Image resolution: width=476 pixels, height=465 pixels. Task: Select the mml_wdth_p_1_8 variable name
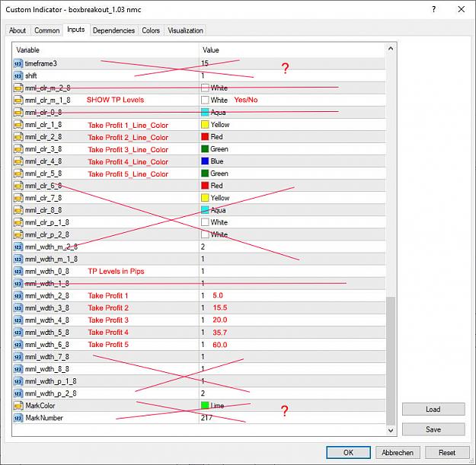(51, 381)
